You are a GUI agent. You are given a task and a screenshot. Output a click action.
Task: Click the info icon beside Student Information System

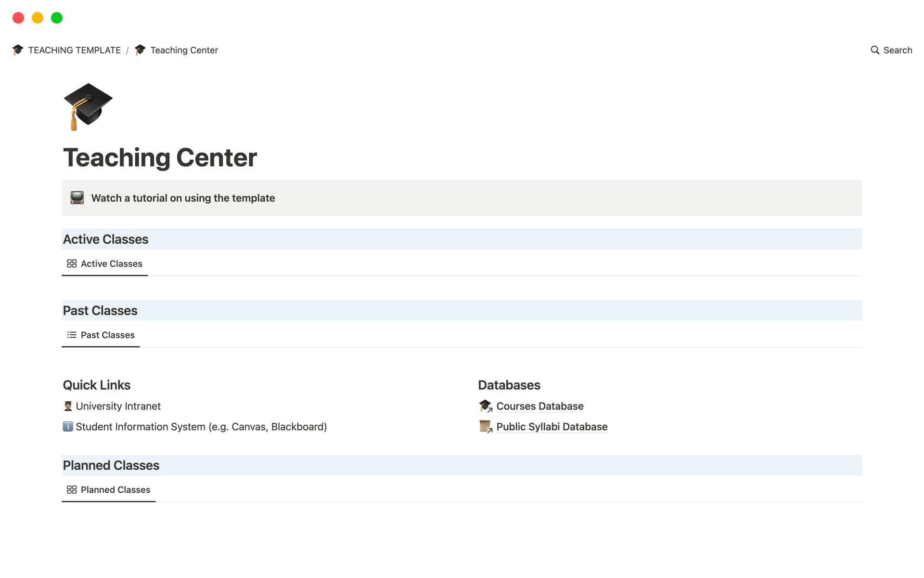(x=68, y=426)
